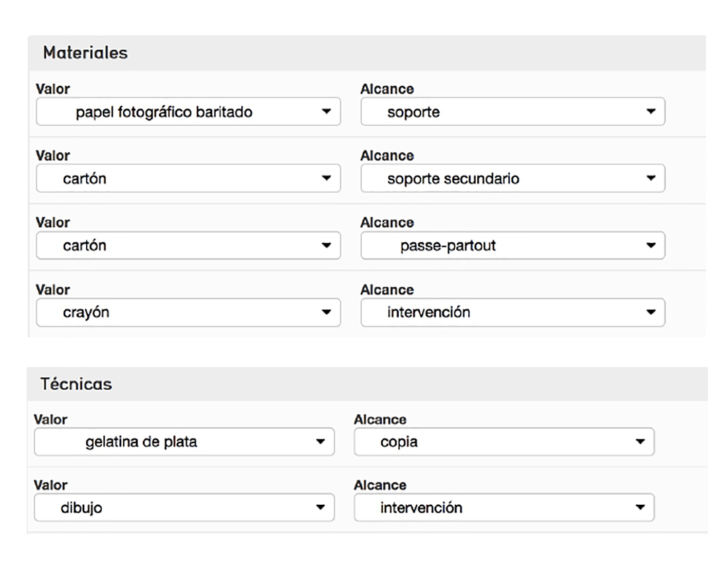
Task: Expand the first 'cartón' Valor dropdown
Action: (188, 179)
